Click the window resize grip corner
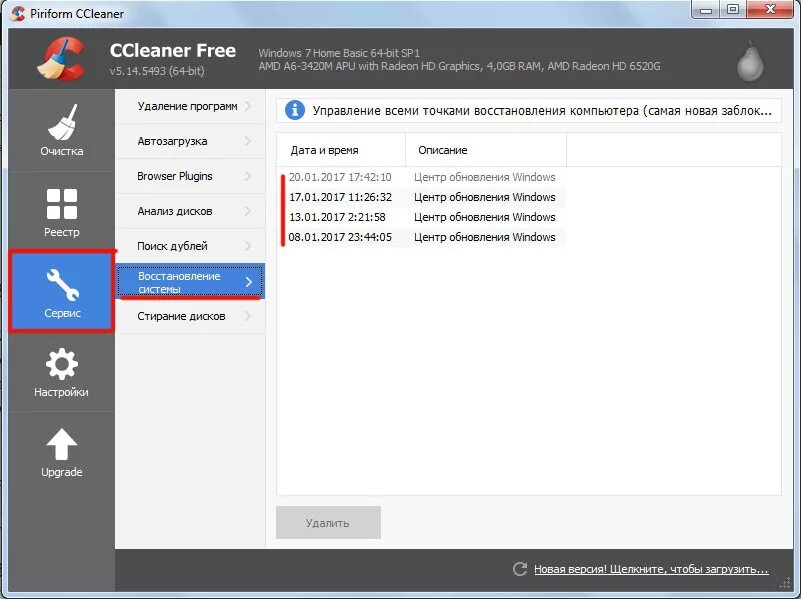Viewport: 801px width, 599px height. pyautogui.click(x=785, y=584)
